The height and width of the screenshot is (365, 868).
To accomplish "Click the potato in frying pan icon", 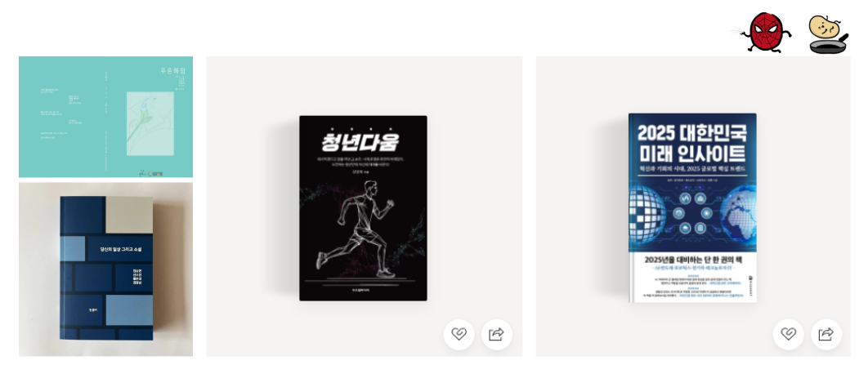I will pyautogui.click(x=828, y=34).
